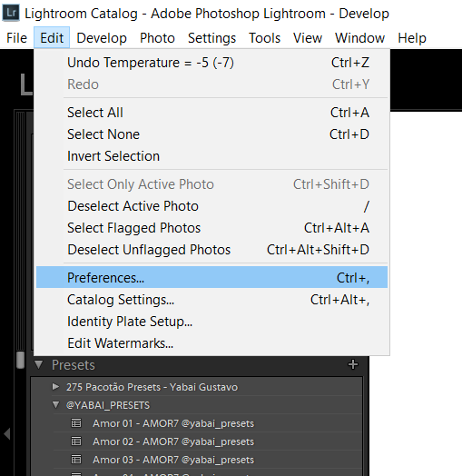Open the Settings menu
Viewport: 462px width, 476px height.
(x=211, y=38)
